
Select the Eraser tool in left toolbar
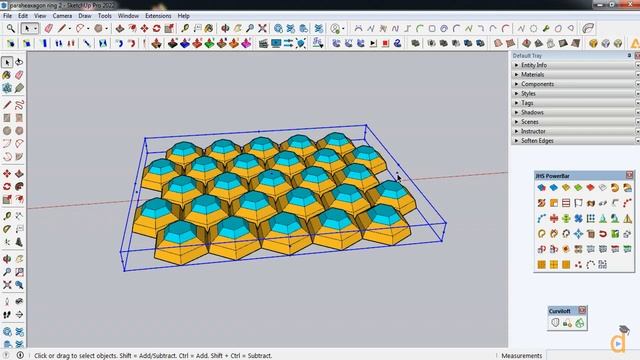pyautogui.click(x=19, y=75)
